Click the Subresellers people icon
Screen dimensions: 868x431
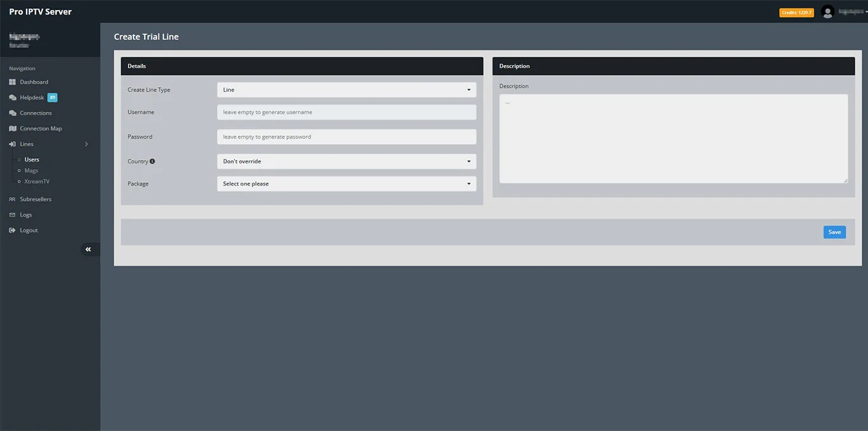click(x=12, y=200)
